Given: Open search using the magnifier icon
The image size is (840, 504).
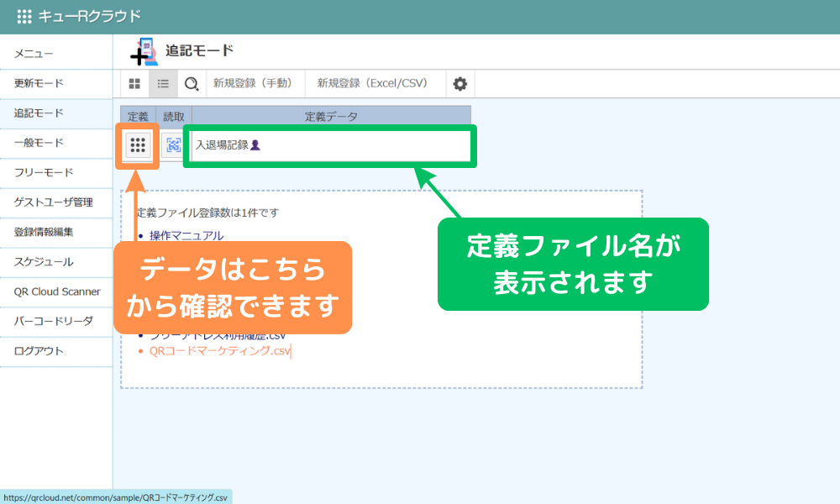Looking at the screenshot, I should [189, 83].
